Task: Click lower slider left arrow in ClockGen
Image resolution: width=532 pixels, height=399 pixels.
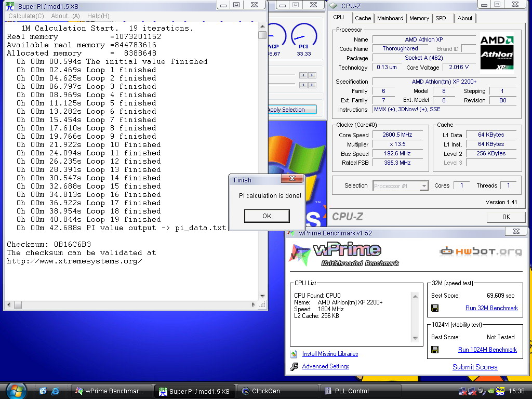Action: 303,85
